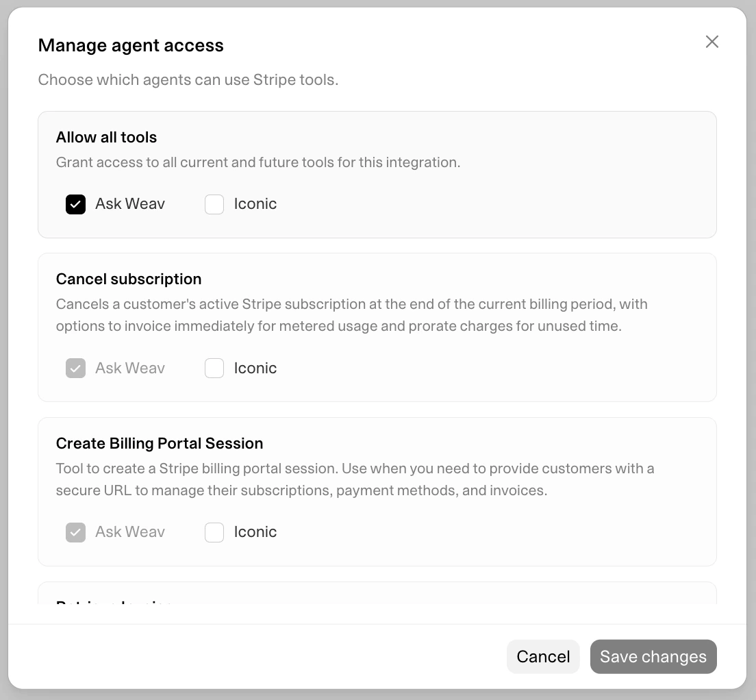Image resolution: width=756 pixels, height=700 pixels.
Task: Click the Create Billing Portal Session heading
Action: coord(160,443)
